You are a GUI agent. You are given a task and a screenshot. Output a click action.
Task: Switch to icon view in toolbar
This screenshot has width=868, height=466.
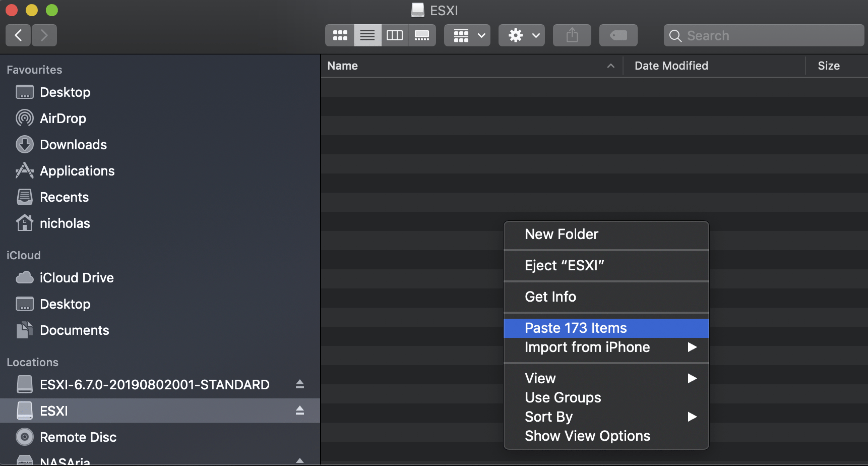340,35
